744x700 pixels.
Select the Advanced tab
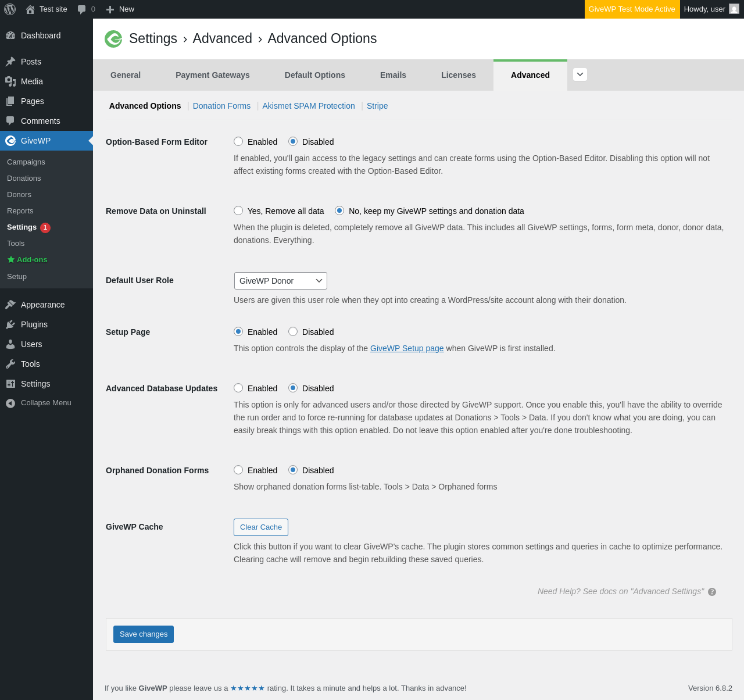[x=530, y=75]
